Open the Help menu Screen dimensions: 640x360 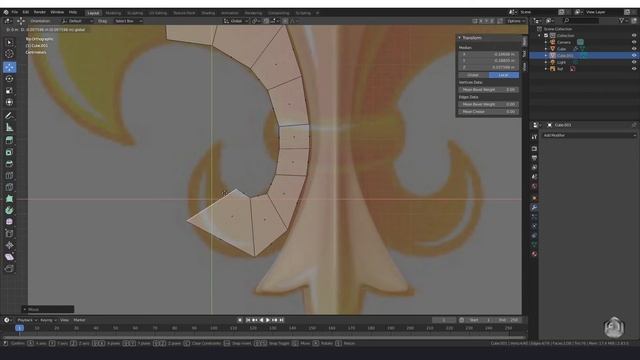pyautogui.click(x=73, y=12)
